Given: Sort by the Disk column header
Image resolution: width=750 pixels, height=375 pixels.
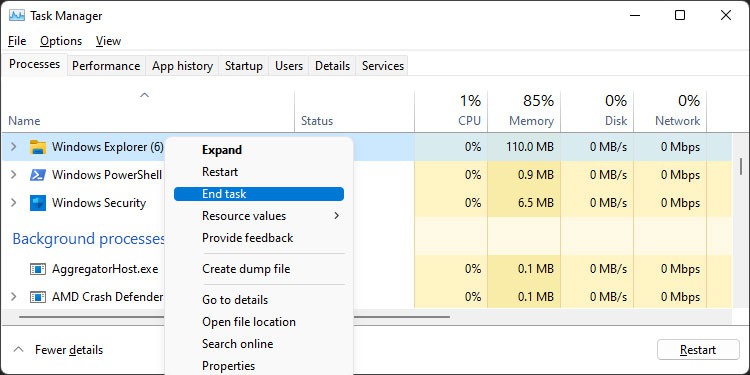Looking at the screenshot, I should (x=616, y=121).
